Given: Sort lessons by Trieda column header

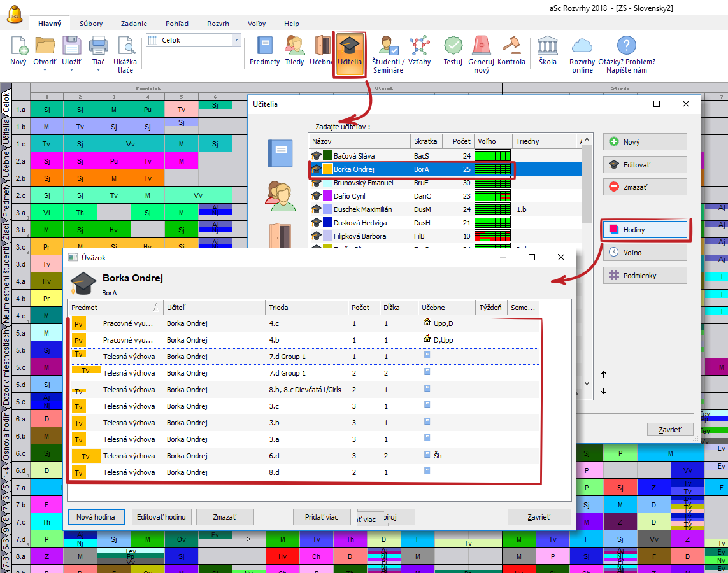Looking at the screenshot, I should [x=306, y=308].
